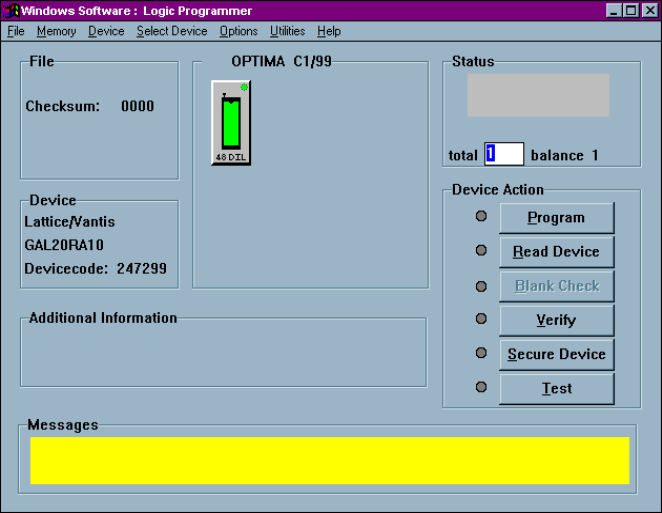662x513 pixels.
Task: Click the indicator LED beside Verify
Action: click(481, 319)
